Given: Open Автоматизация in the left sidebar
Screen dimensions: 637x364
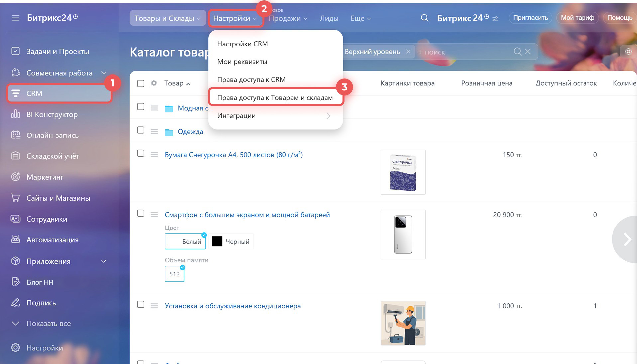Looking at the screenshot, I should 53,240.
